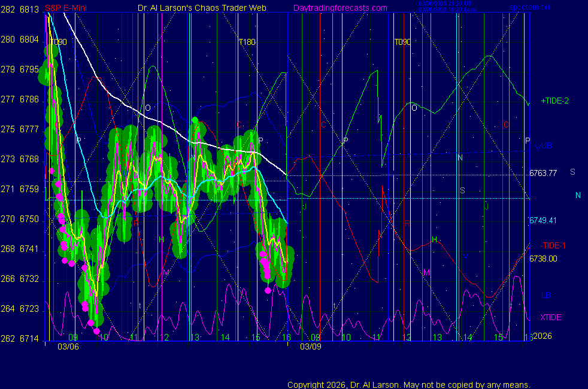The image size is (588, 389).
Task: Click the blue LB legend label
Action: [x=546, y=295]
